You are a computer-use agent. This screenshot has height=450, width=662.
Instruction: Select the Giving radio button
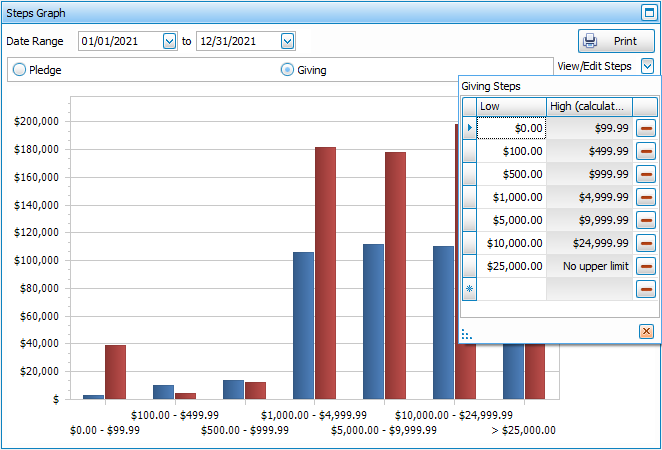point(288,70)
